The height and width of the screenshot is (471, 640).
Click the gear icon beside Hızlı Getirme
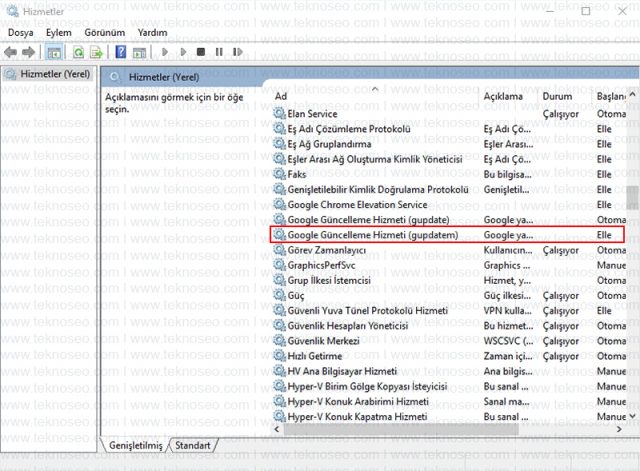pyautogui.click(x=279, y=356)
